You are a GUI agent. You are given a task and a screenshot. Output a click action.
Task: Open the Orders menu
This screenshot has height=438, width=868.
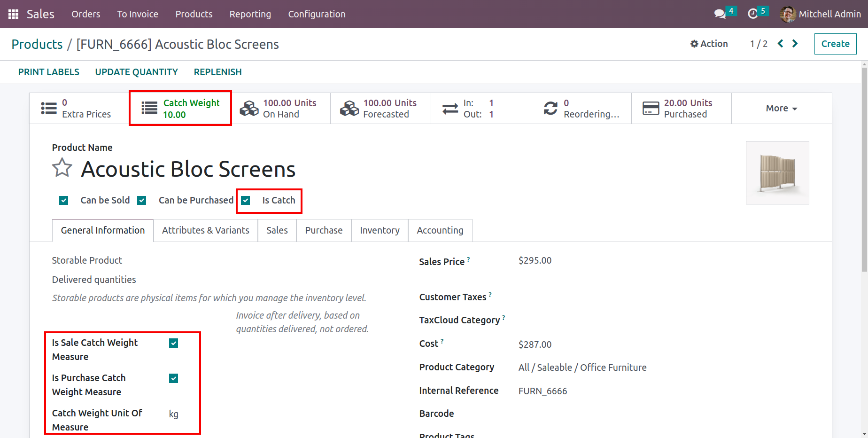86,14
